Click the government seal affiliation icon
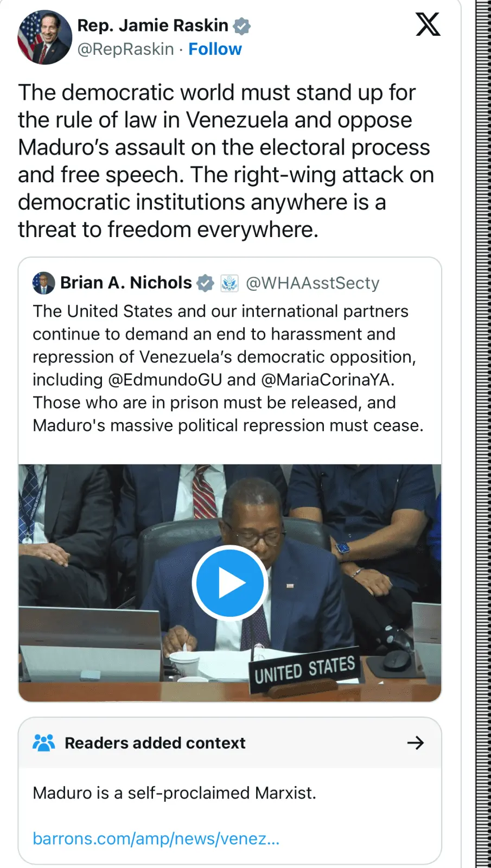Screen dimensions: 491x868 pos(229,283)
